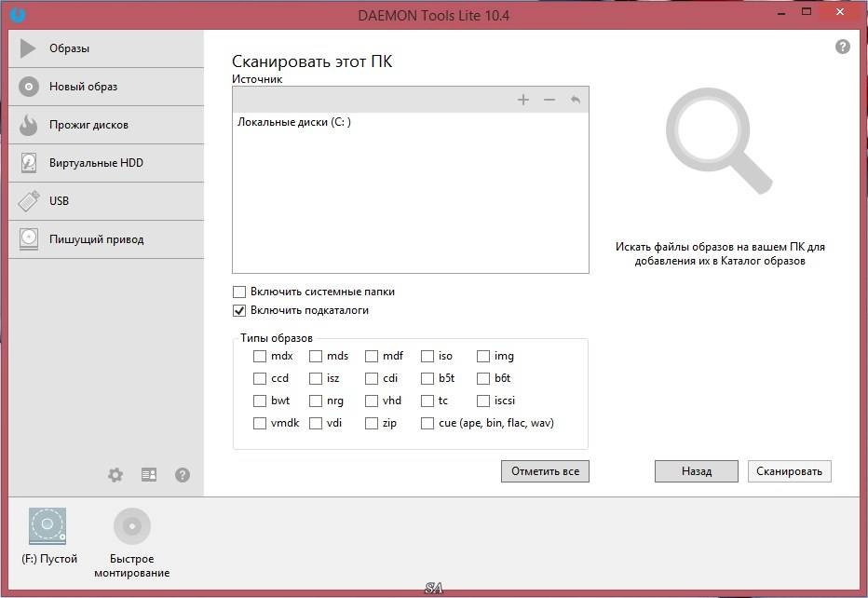This screenshot has width=868, height=598.
Task: Click the Быстрое монтирование disc icon
Action: click(x=131, y=526)
